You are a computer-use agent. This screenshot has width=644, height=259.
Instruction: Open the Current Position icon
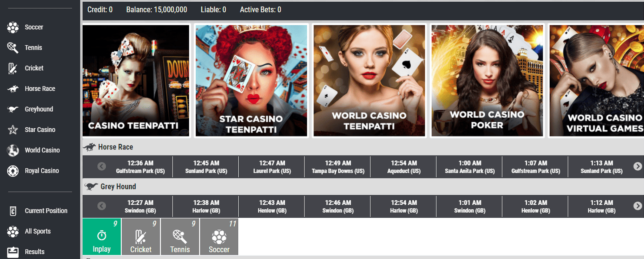coord(13,211)
